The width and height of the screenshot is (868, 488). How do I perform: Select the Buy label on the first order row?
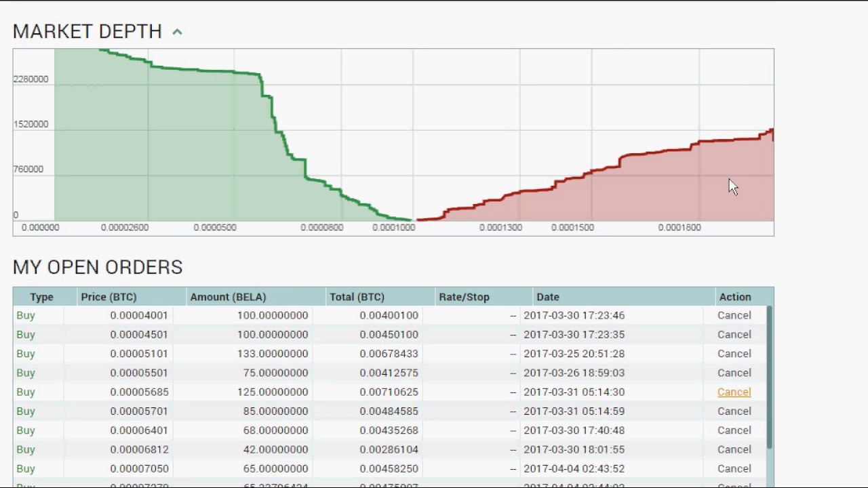25,315
